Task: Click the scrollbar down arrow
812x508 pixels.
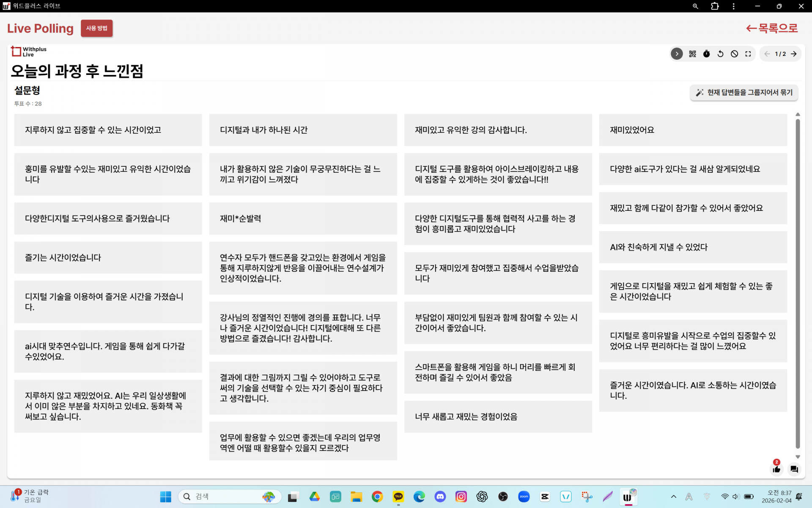Action: click(x=798, y=457)
